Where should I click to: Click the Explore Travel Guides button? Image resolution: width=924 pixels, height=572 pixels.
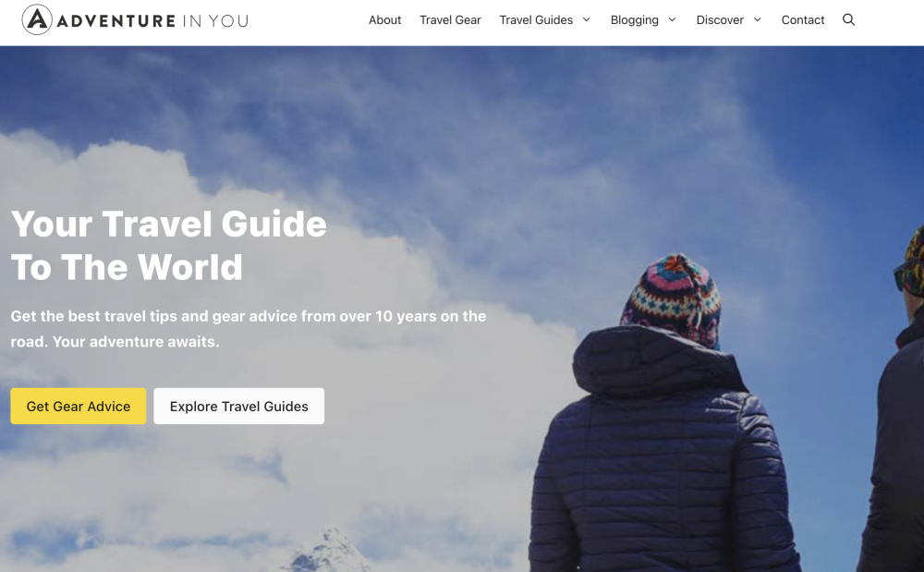point(238,406)
